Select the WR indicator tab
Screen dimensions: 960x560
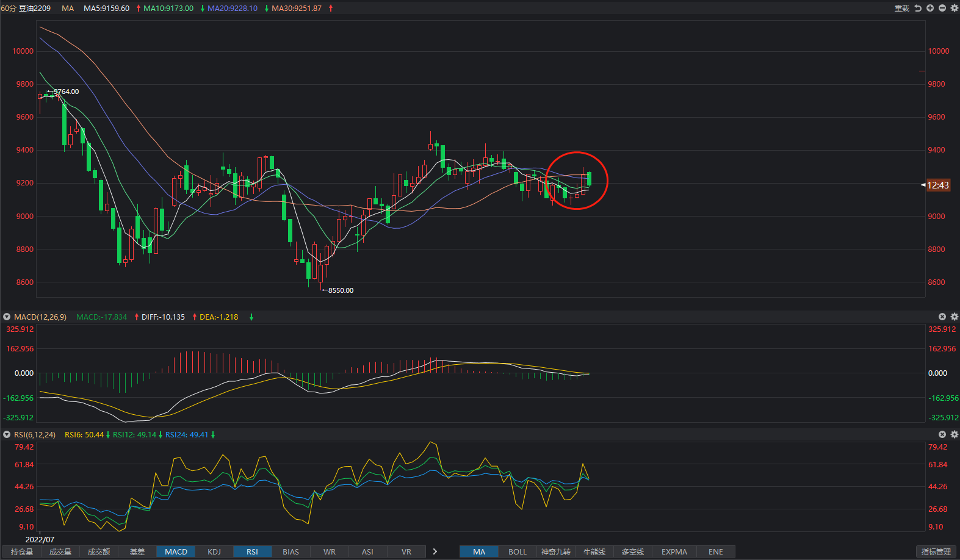(x=329, y=551)
